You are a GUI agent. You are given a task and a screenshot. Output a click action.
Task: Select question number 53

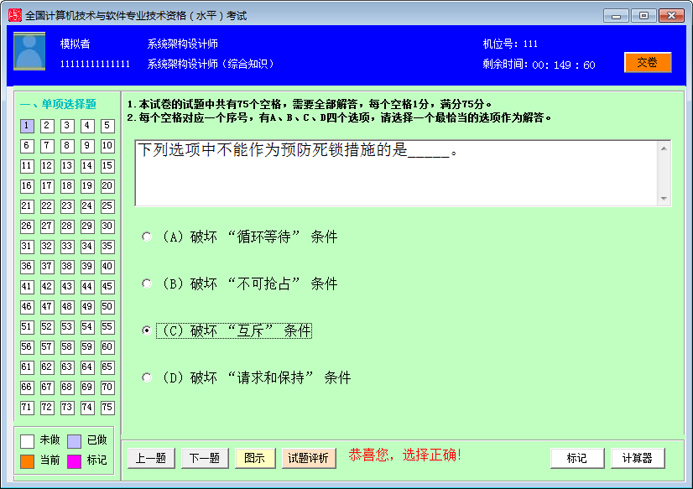(68, 327)
